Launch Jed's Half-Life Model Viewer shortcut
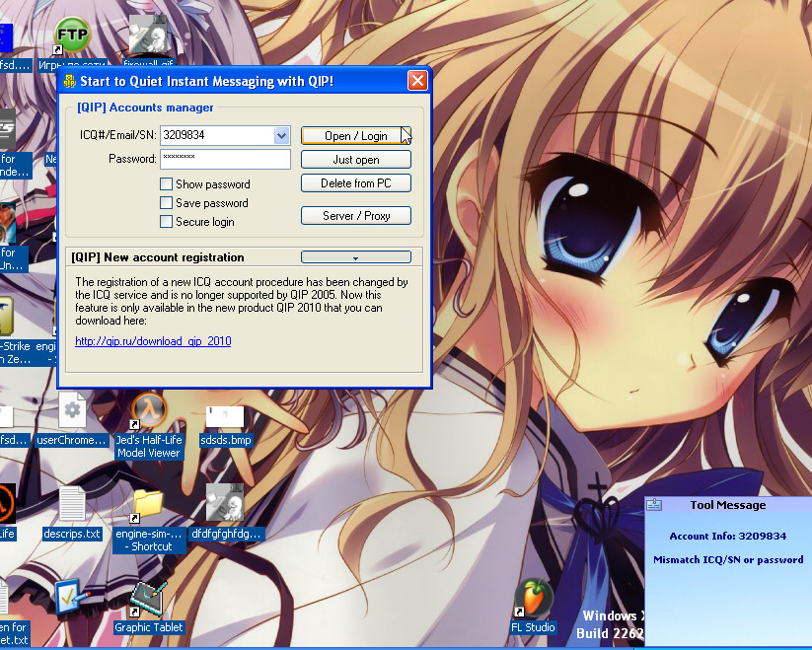812x650 pixels. pyautogui.click(x=149, y=411)
